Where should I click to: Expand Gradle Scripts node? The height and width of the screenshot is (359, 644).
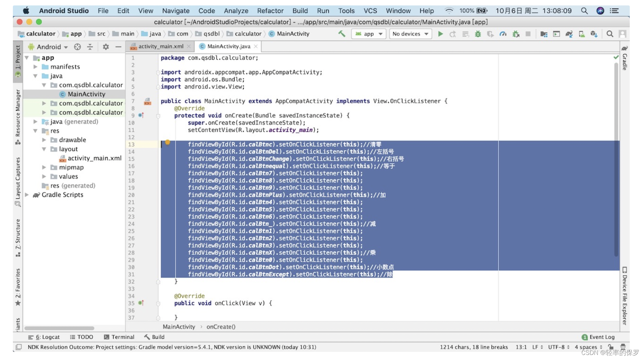(x=27, y=195)
